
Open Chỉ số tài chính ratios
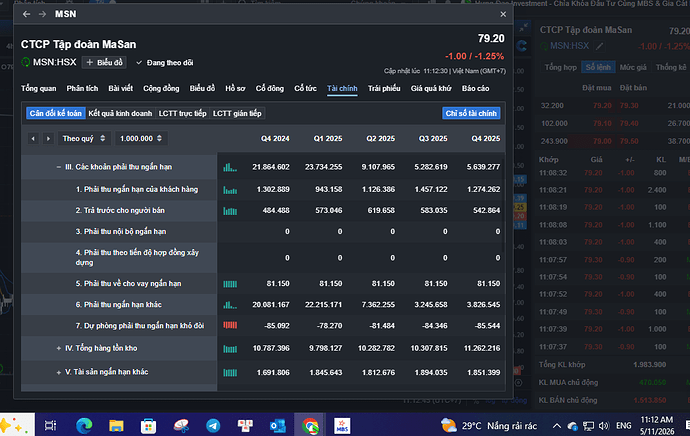tap(471, 113)
